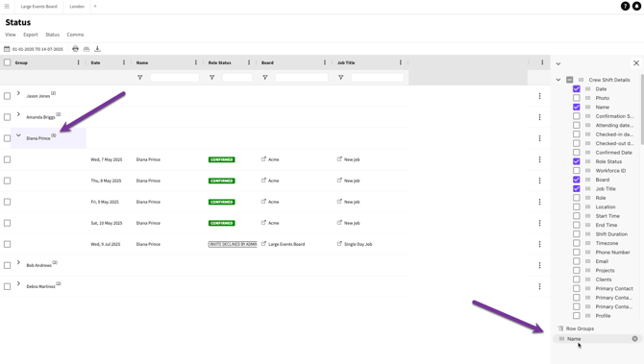This screenshot has width=644, height=364.
Task: Open the hamburger menu at top left
Action: [x=7, y=7]
